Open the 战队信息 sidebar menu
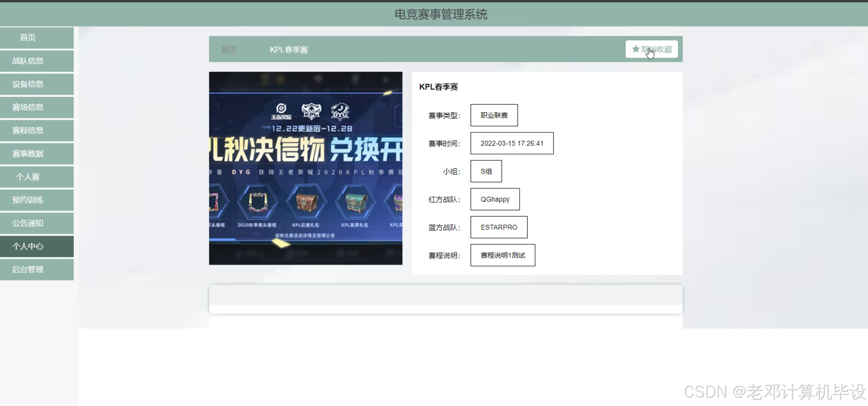Image resolution: width=868 pixels, height=406 pixels. (37, 61)
